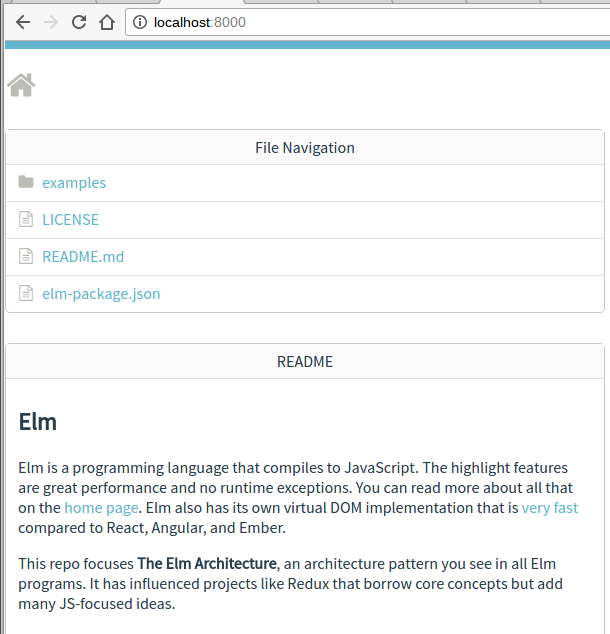This screenshot has height=634, width=610.
Task: Click the file icon beside LICENSE
Action: [x=26, y=219]
